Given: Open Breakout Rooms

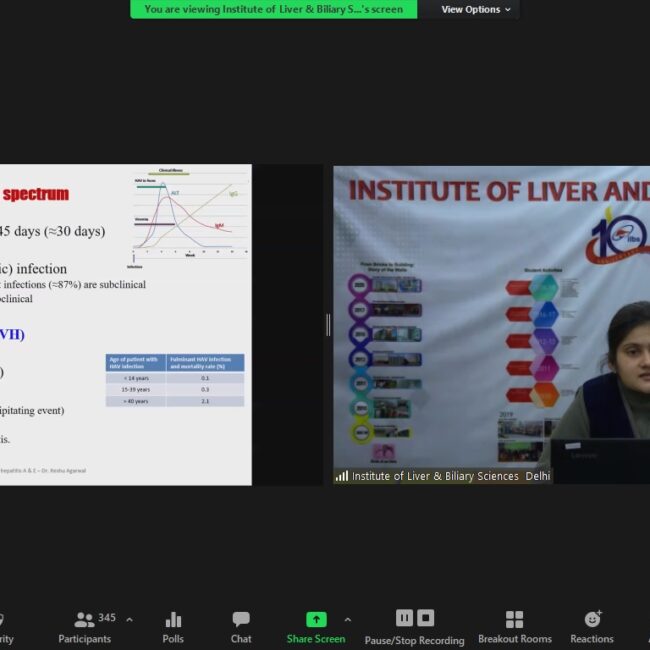Looking at the screenshot, I should tap(514, 627).
